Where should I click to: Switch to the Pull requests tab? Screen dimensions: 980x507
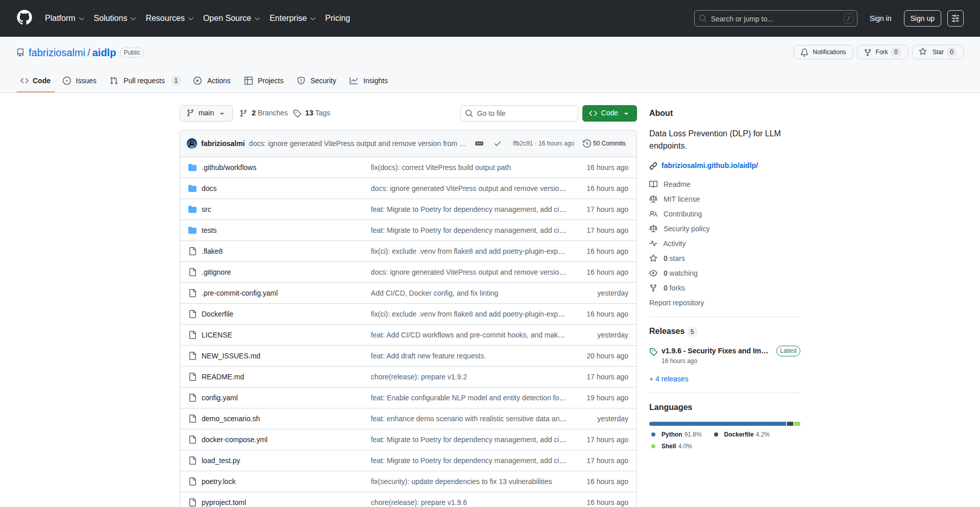(144, 81)
